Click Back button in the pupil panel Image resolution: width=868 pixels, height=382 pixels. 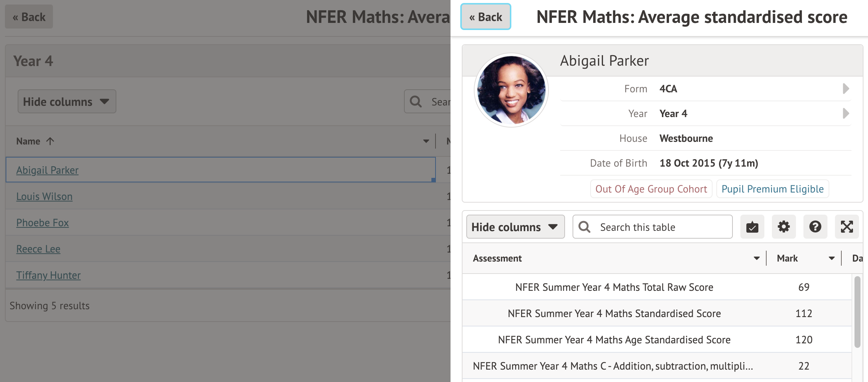point(485,17)
